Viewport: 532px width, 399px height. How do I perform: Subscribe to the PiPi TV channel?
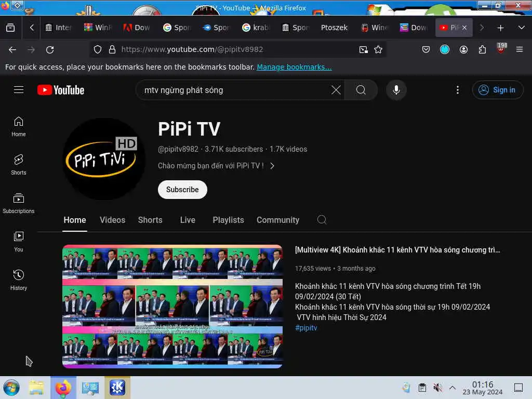(x=182, y=190)
